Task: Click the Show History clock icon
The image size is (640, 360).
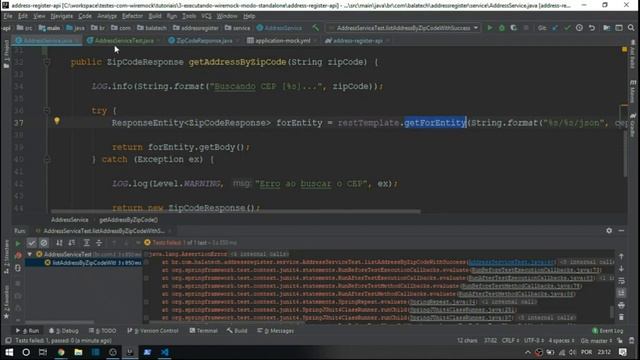Action: [x=579, y=28]
